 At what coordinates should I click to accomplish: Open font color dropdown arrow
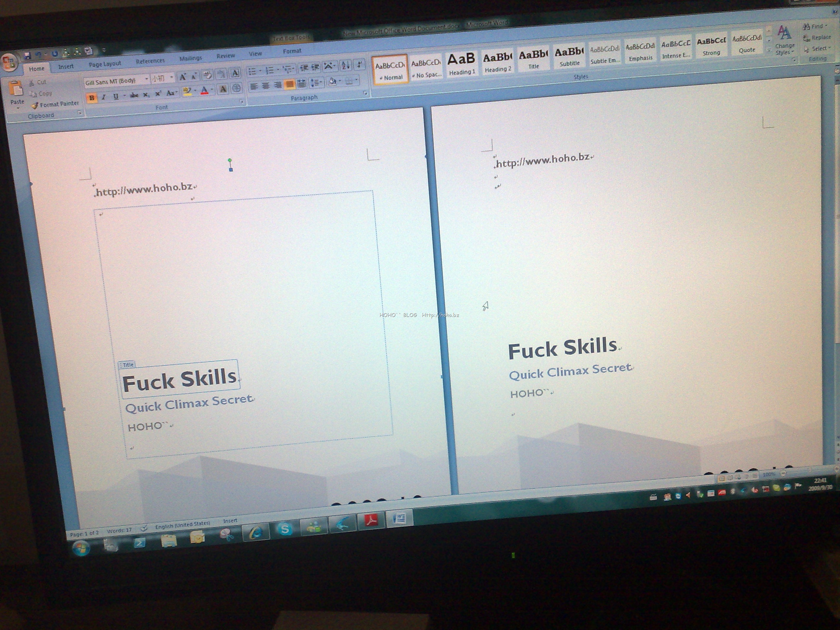212,90
